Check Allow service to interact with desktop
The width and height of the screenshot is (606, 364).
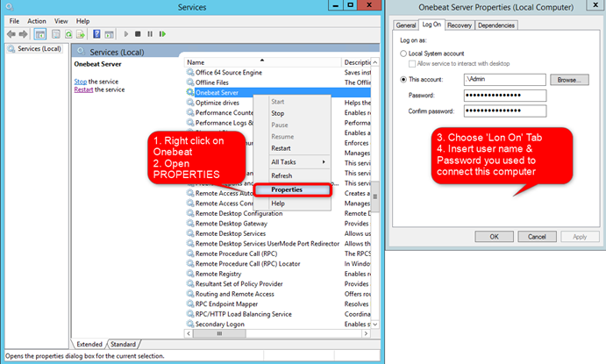coord(412,64)
